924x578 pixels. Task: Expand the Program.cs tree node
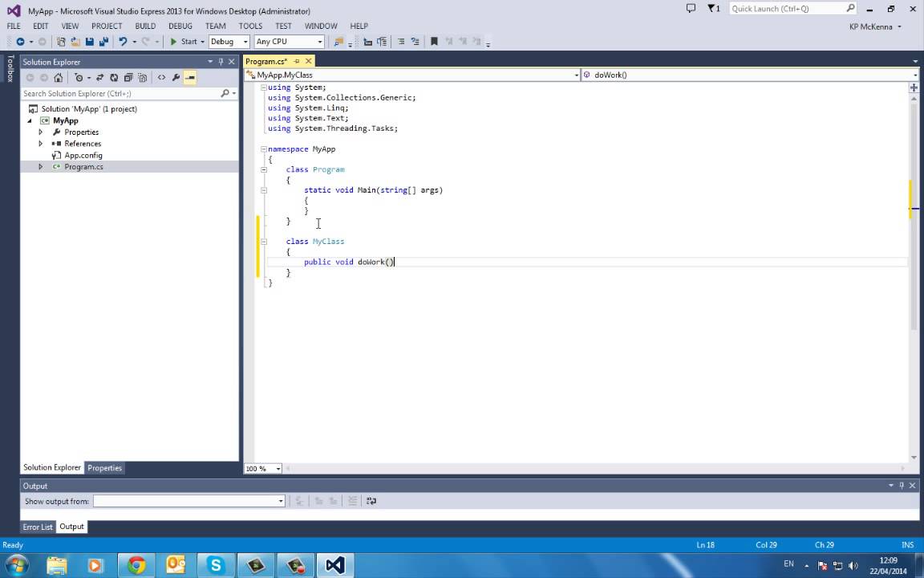(x=41, y=167)
